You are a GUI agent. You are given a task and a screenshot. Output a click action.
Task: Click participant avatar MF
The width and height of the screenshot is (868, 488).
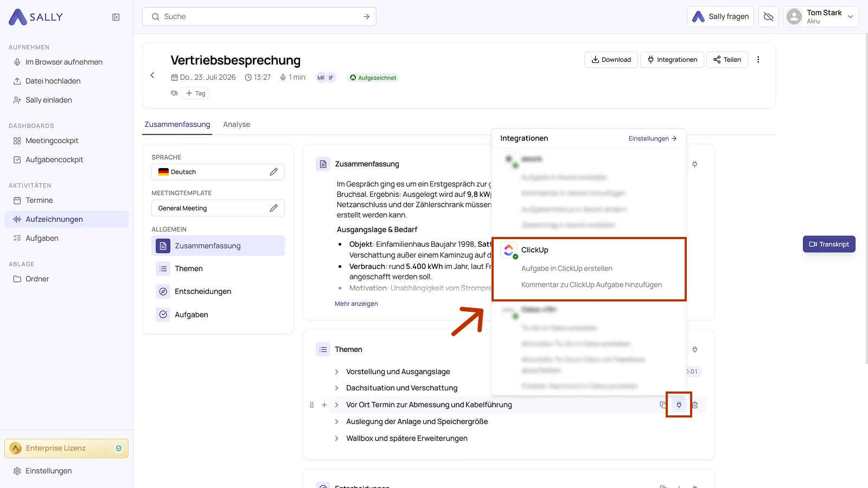click(x=321, y=78)
